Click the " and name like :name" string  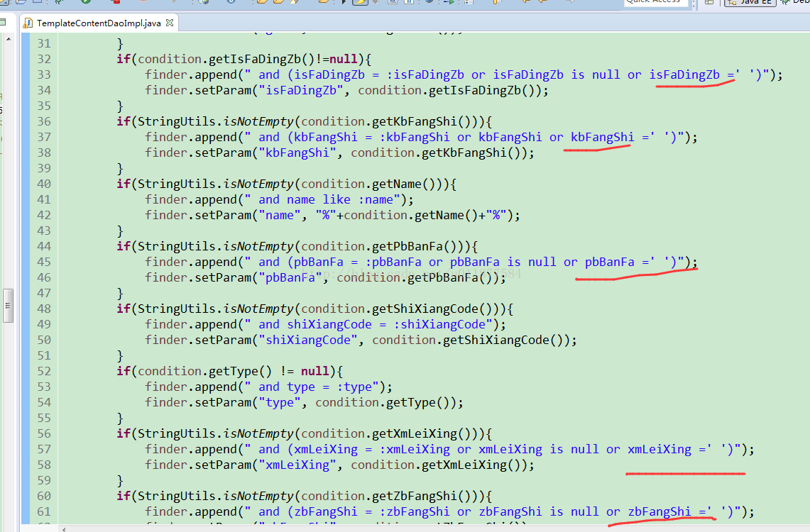pyautogui.click(x=323, y=200)
